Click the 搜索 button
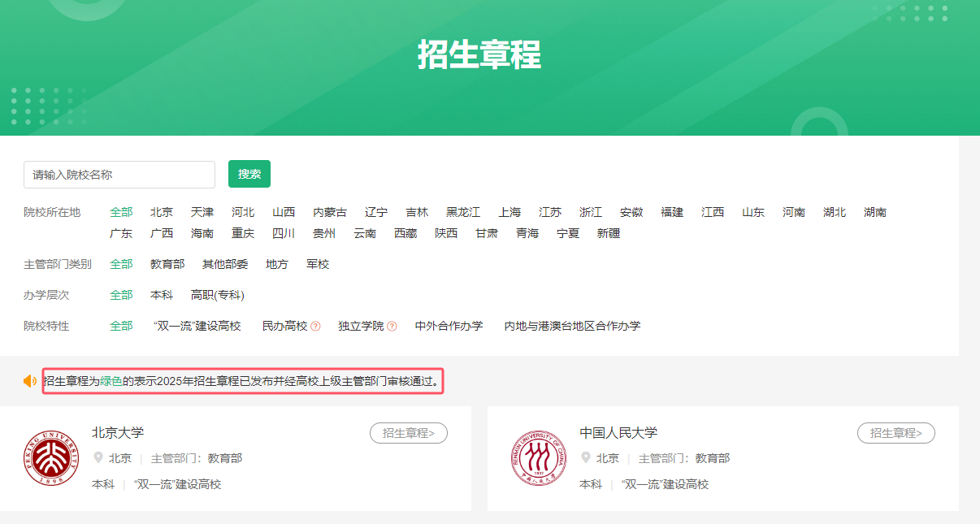980x524 pixels. [x=249, y=174]
